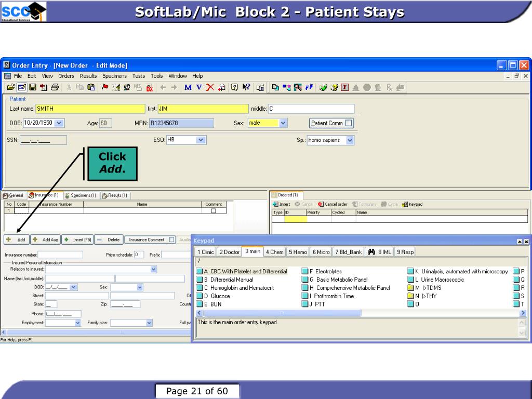Click the Insert (F5) button
This screenshot has width=532, height=399.
[x=78, y=240]
